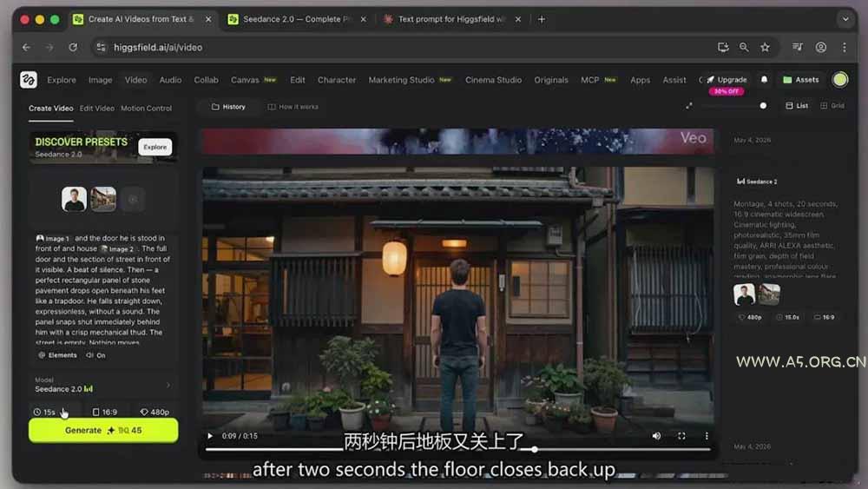Click the browser back arrow

click(x=26, y=48)
